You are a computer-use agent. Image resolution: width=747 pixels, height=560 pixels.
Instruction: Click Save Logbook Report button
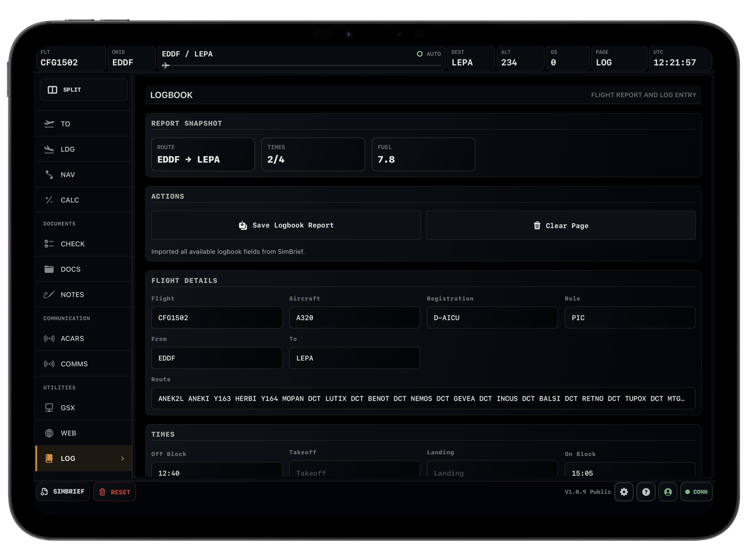(286, 225)
